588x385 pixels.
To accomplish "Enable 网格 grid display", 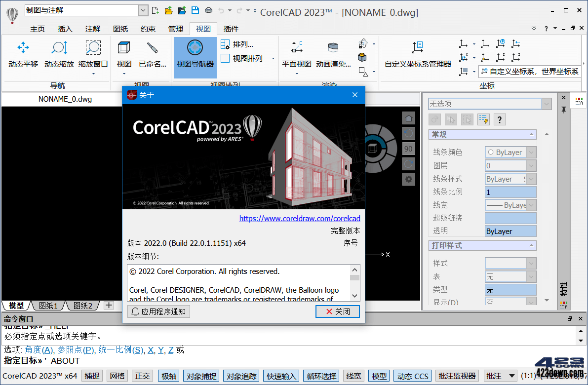I will point(117,376).
